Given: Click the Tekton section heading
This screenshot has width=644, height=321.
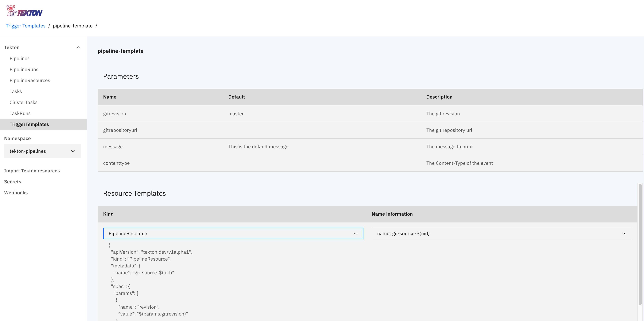Looking at the screenshot, I should [12, 47].
